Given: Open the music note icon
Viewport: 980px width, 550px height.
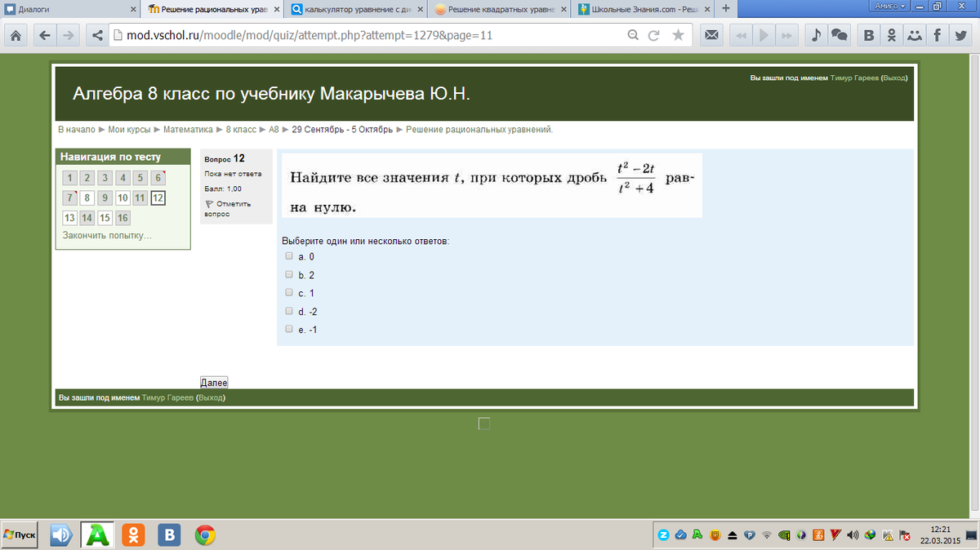Looking at the screenshot, I should 814,36.
